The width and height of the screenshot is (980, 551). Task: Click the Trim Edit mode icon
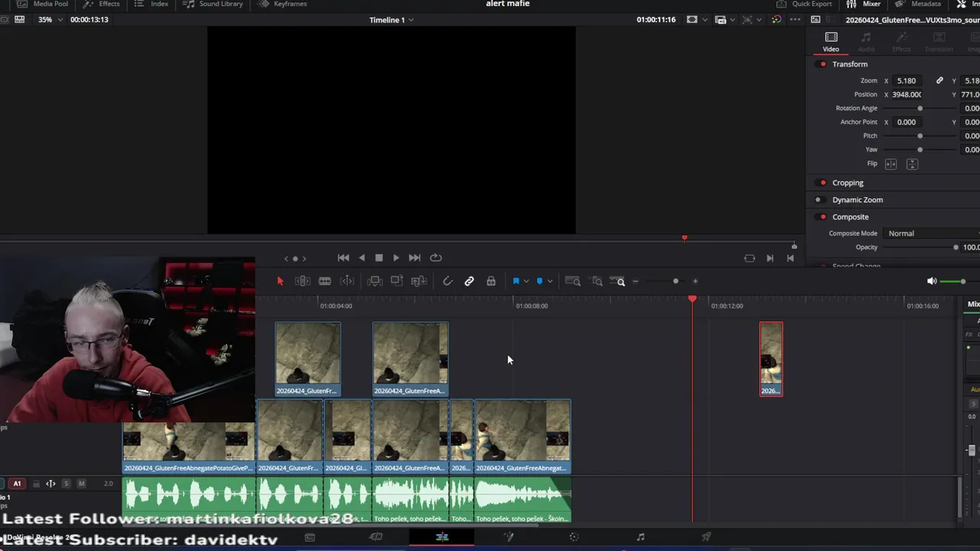pyautogui.click(x=302, y=282)
